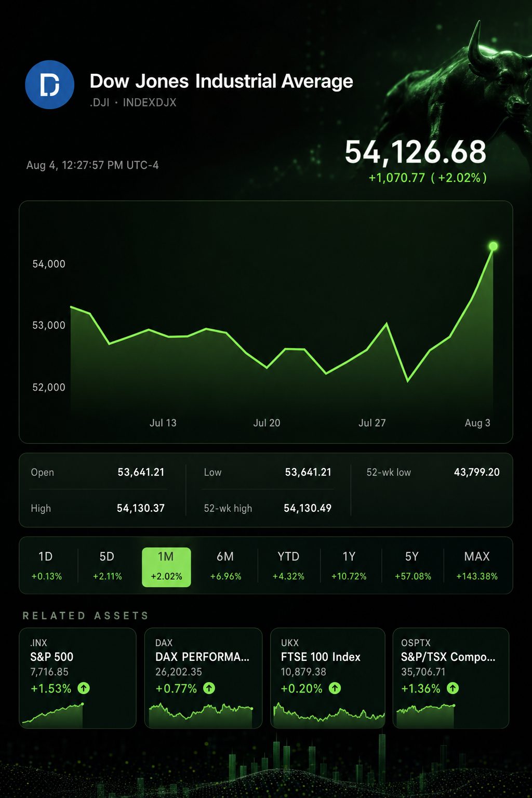Switch to the 6M range tab
Viewport: 532px width, 798px height.
point(225,566)
